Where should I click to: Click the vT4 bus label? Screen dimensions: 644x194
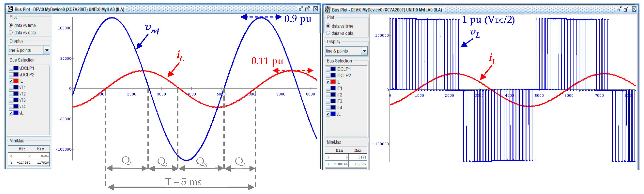22,107
